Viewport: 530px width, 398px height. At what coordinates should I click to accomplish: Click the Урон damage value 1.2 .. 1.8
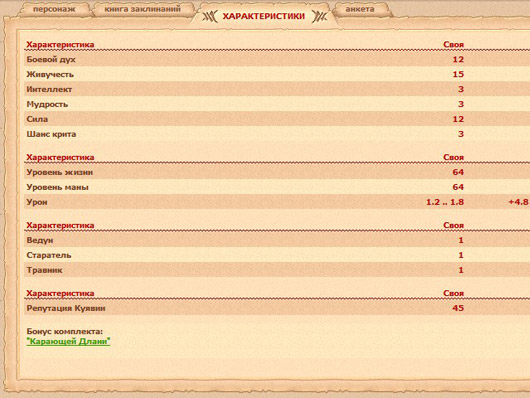[x=445, y=202]
